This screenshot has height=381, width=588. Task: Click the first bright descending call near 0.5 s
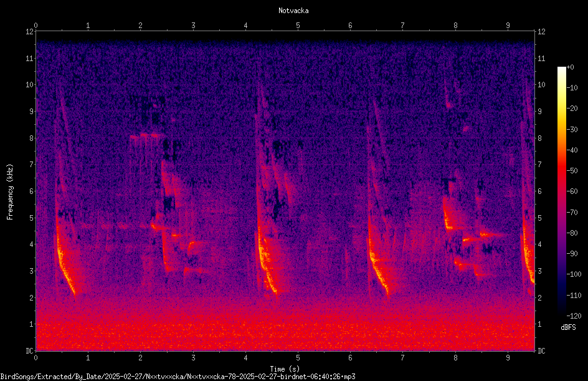tap(65, 259)
